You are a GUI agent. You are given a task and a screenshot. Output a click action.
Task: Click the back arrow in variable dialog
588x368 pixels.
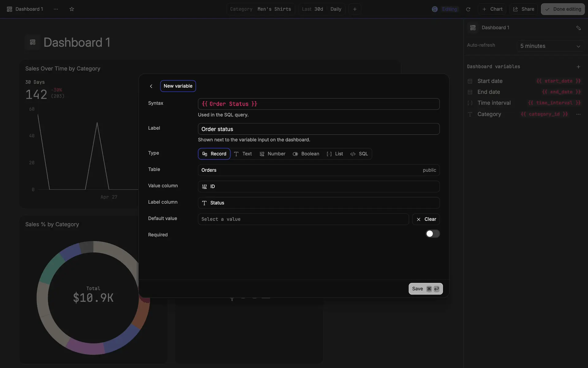(x=151, y=86)
